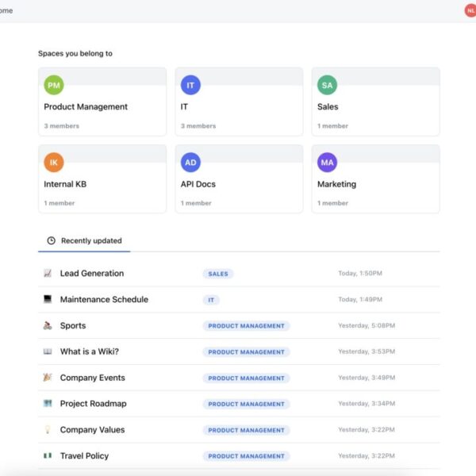Click the blue IT space avatar

click(190, 86)
